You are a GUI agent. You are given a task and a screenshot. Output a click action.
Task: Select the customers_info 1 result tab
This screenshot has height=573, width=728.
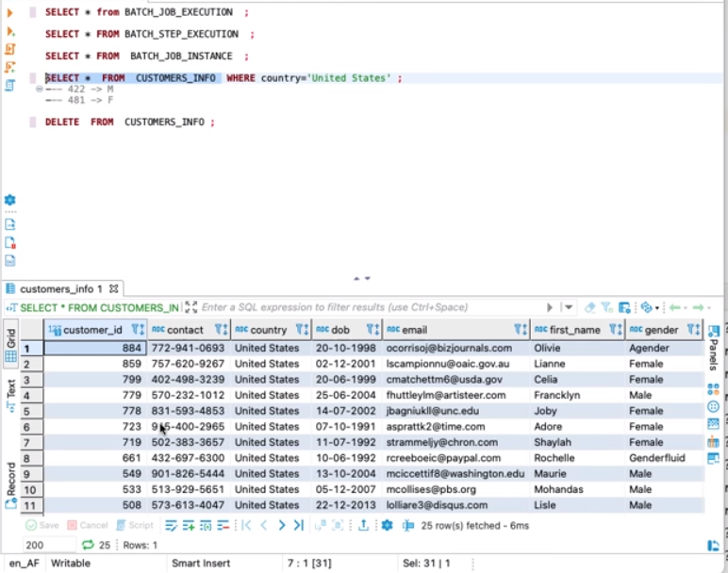pyautogui.click(x=60, y=289)
